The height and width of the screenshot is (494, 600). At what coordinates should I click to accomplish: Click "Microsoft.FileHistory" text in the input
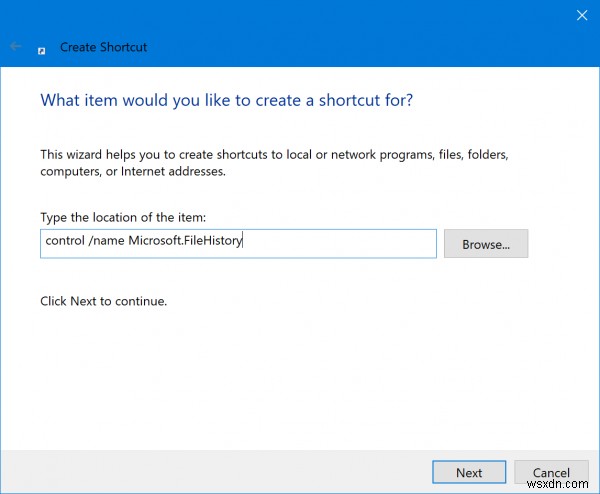(x=186, y=241)
